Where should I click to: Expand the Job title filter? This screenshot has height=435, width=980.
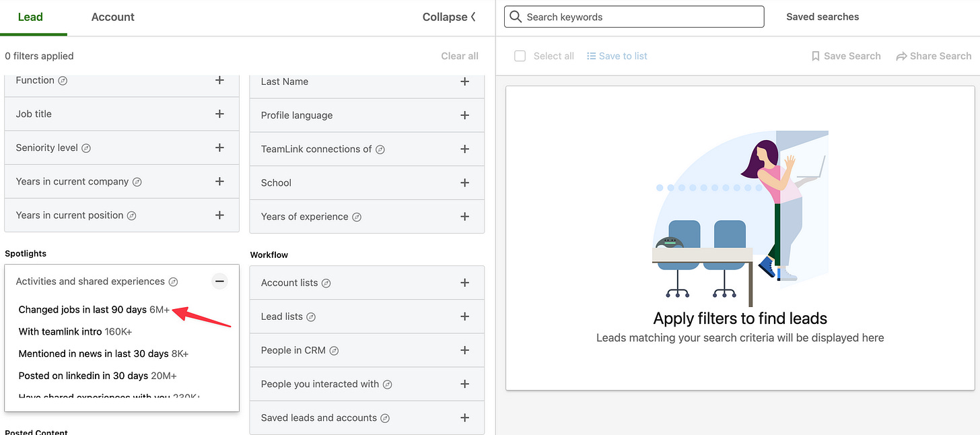point(219,114)
